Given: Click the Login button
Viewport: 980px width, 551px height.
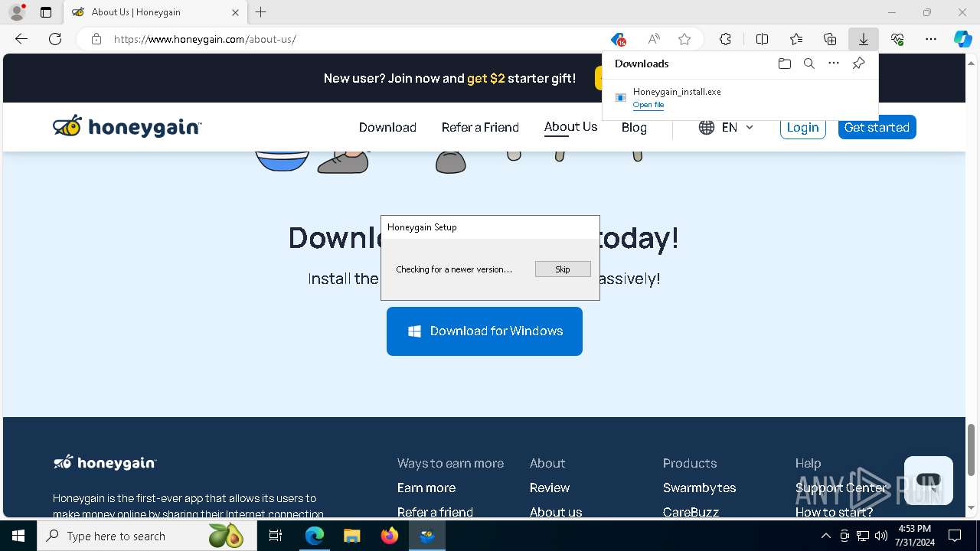Looking at the screenshot, I should [x=802, y=127].
